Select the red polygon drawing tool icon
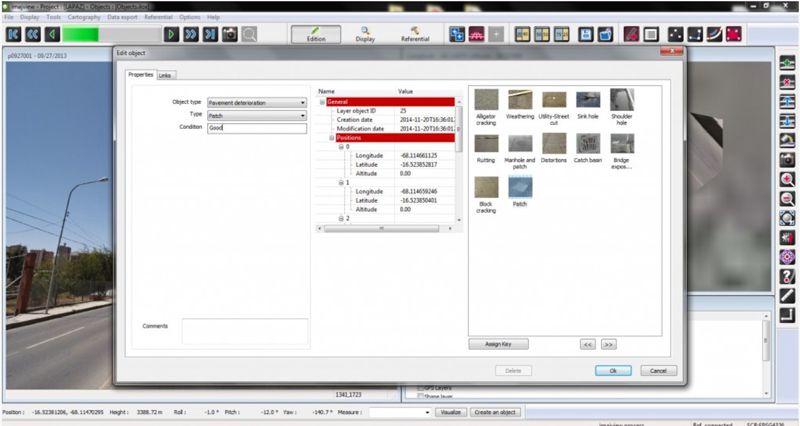Image resolution: width=800 pixels, height=426 pixels. click(734, 35)
